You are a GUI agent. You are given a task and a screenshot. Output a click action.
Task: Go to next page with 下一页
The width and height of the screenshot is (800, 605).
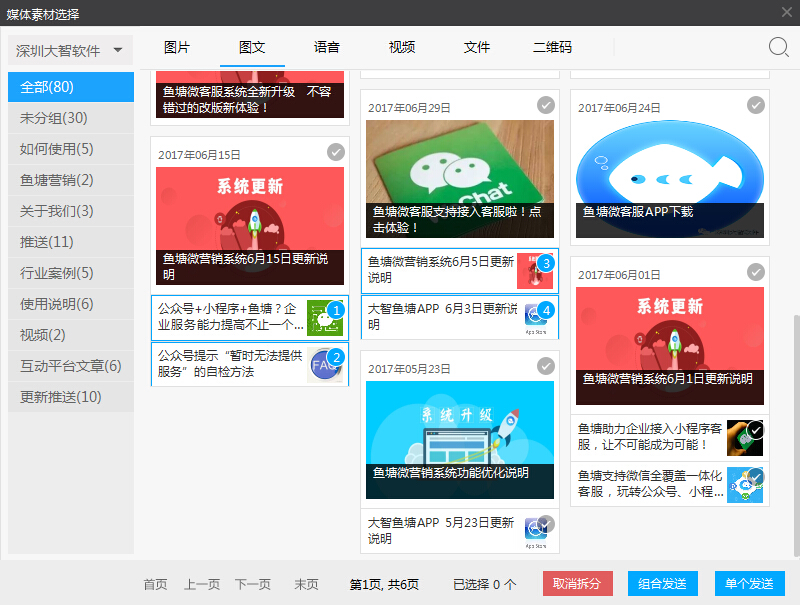253,584
